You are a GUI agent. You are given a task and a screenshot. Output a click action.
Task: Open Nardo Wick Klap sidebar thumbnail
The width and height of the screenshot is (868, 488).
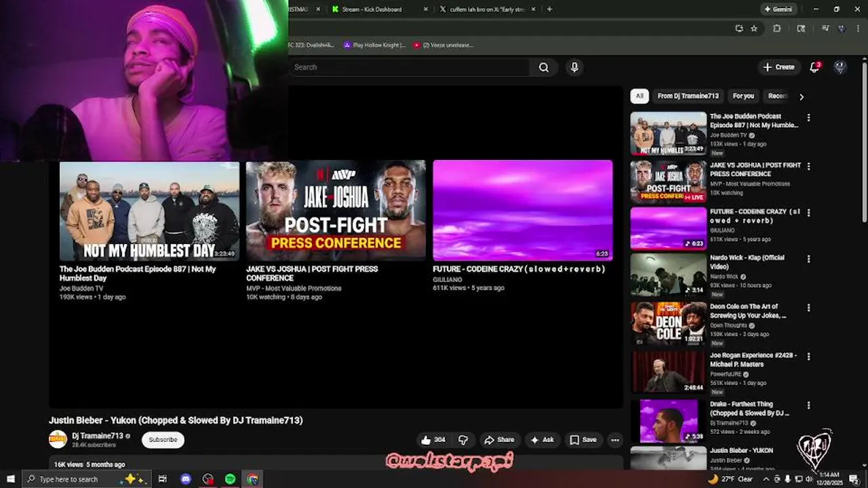[669, 274]
